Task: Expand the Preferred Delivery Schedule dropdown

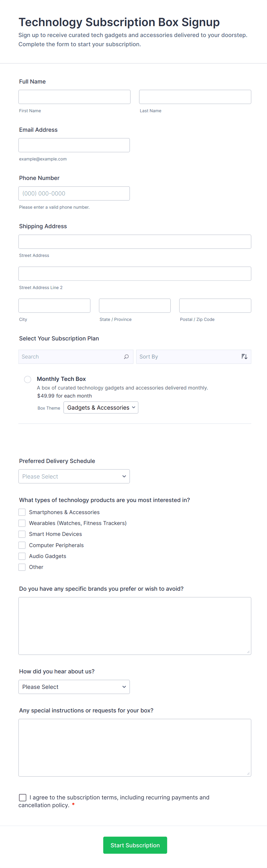Action: 74,476
